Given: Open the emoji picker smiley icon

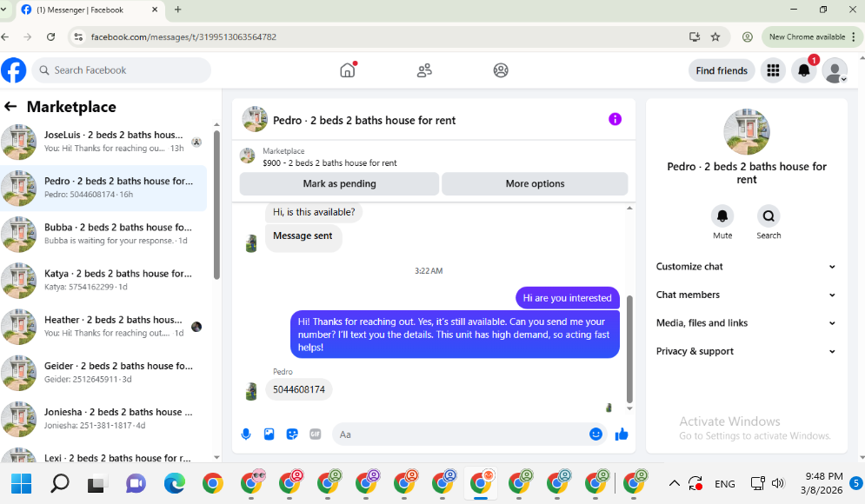Looking at the screenshot, I should (596, 434).
